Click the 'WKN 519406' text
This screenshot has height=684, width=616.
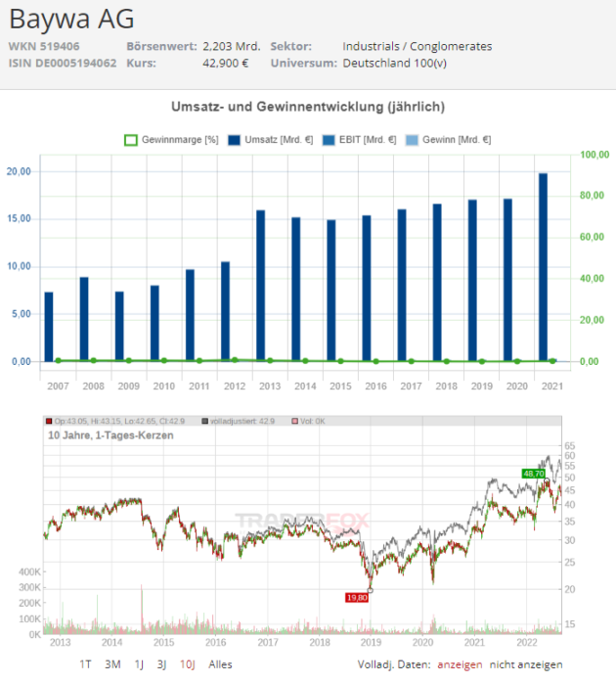click(x=44, y=46)
